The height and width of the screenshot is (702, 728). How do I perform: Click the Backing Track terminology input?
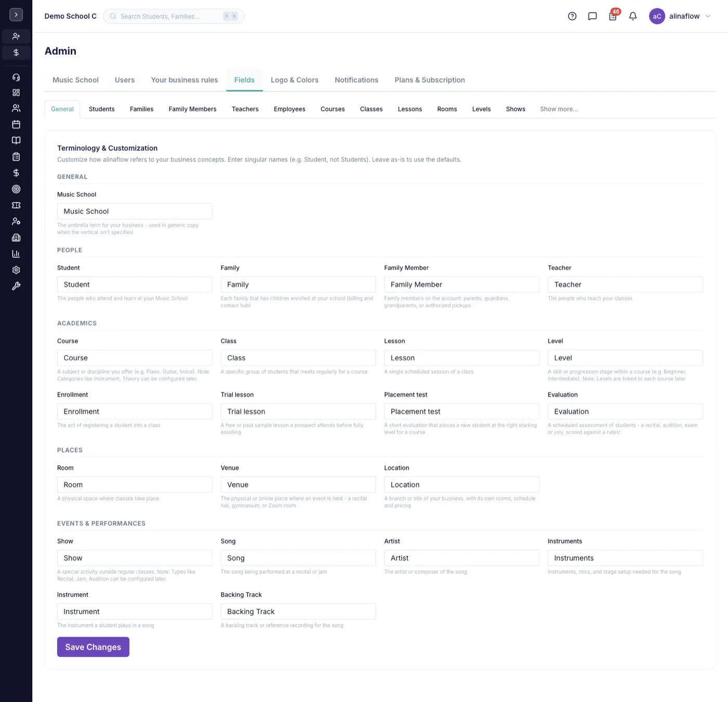[298, 612]
